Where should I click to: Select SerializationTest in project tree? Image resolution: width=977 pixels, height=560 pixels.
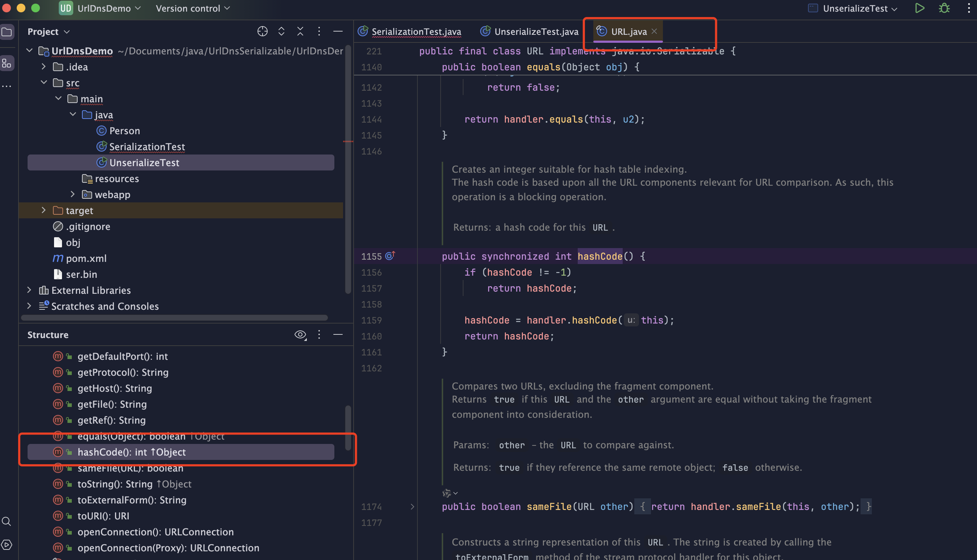[141, 147]
